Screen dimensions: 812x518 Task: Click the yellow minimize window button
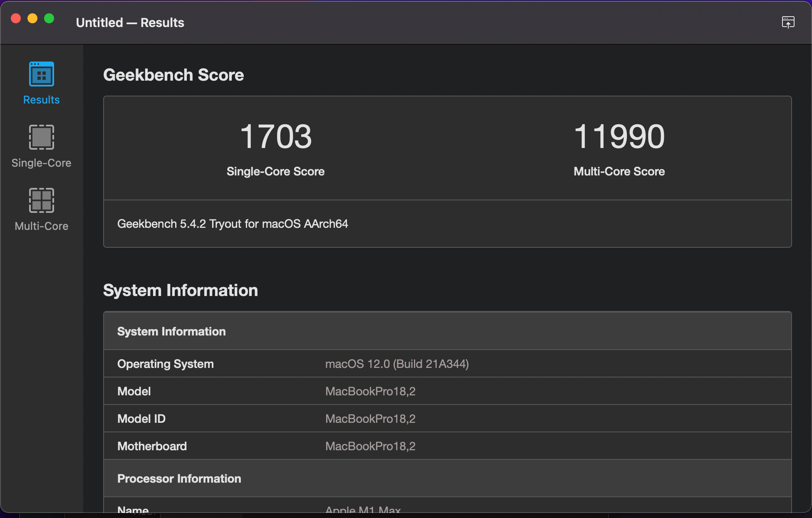tap(32, 18)
